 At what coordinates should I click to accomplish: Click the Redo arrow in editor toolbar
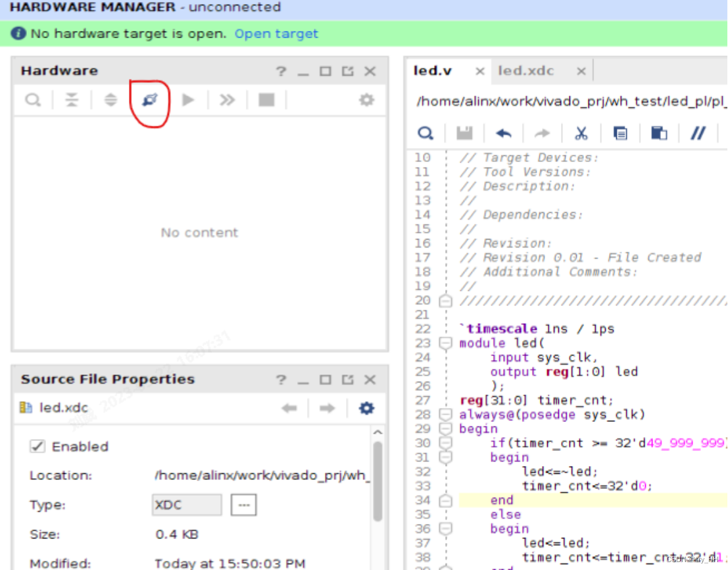coord(542,134)
